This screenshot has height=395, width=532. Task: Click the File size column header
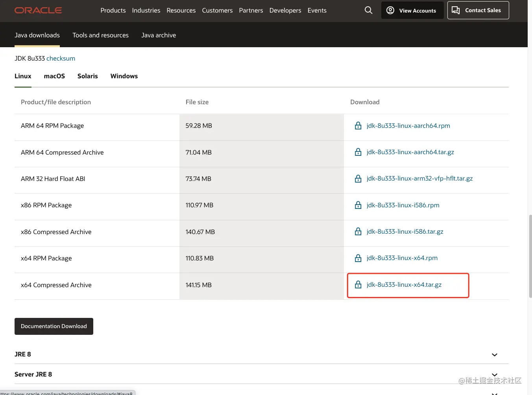(x=197, y=102)
